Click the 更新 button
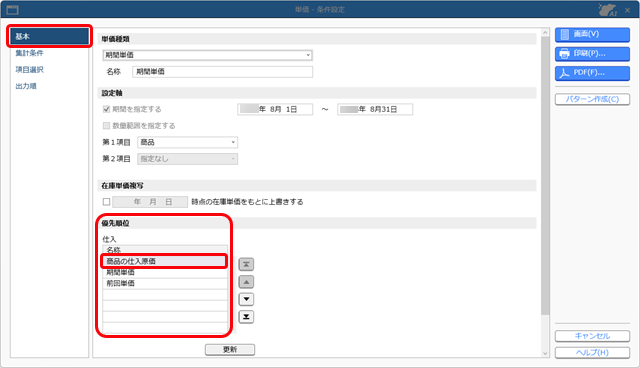The image size is (640, 368). (x=230, y=349)
